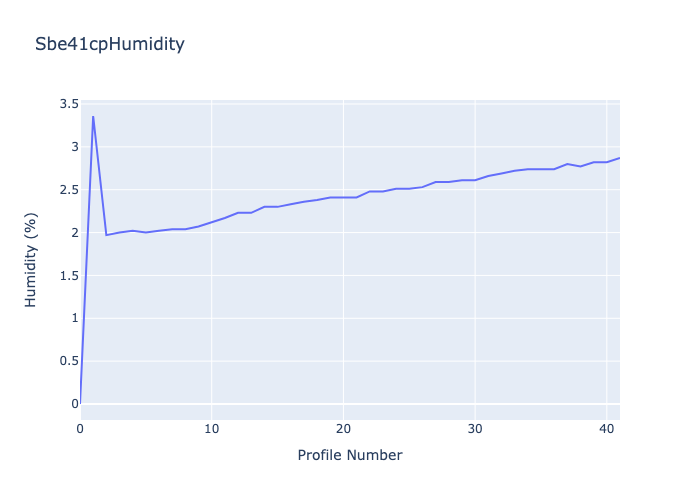Click the y-axis tick label 2

click(x=74, y=233)
